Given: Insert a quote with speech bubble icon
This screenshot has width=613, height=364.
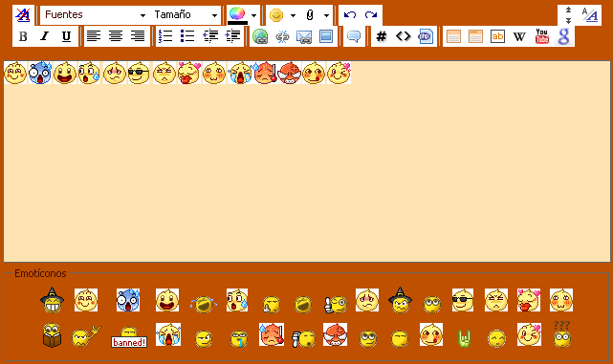Looking at the screenshot, I should click(354, 36).
